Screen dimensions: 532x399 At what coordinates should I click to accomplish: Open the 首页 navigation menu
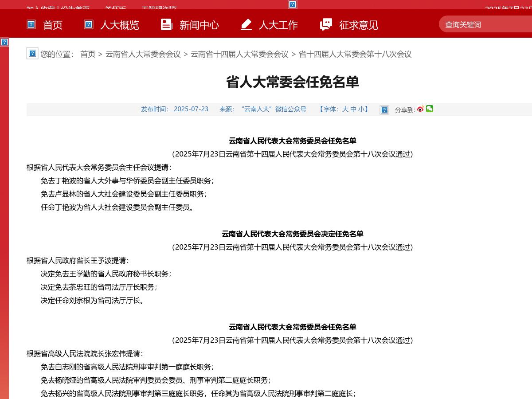[53, 25]
